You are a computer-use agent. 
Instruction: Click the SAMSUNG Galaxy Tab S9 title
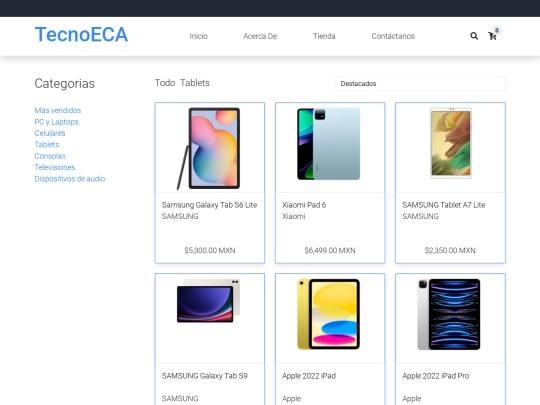point(205,376)
